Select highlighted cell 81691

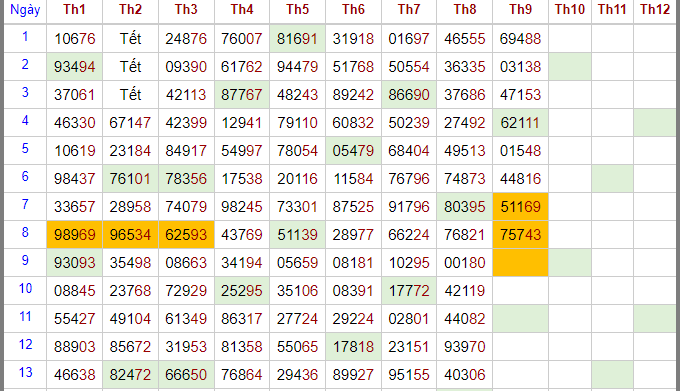tap(298, 39)
